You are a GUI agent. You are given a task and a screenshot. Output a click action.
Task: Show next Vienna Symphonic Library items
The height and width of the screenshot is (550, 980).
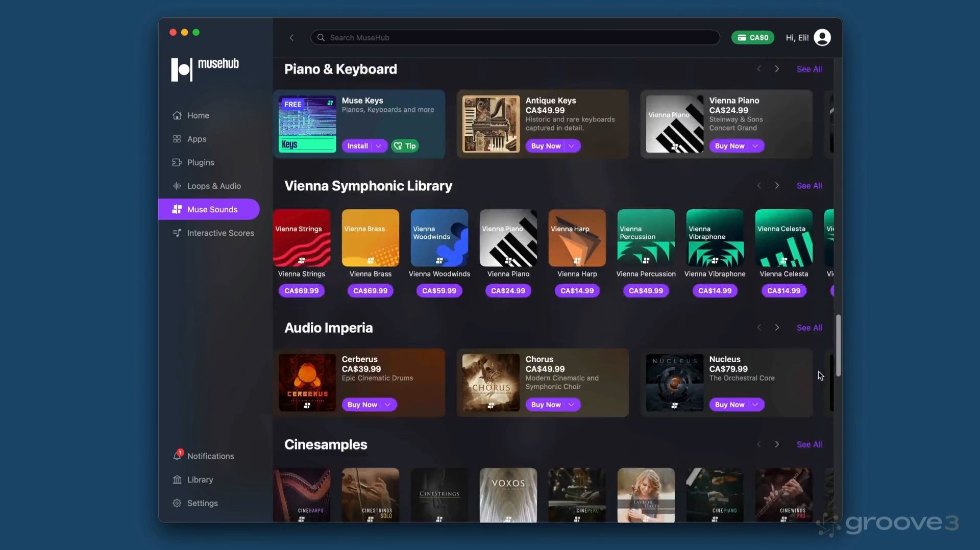coord(777,186)
